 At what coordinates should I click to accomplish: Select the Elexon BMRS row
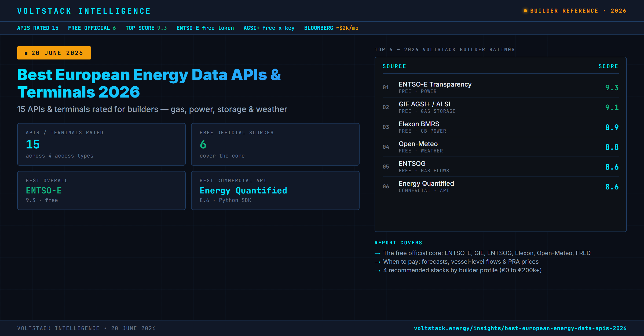click(501, 127)
